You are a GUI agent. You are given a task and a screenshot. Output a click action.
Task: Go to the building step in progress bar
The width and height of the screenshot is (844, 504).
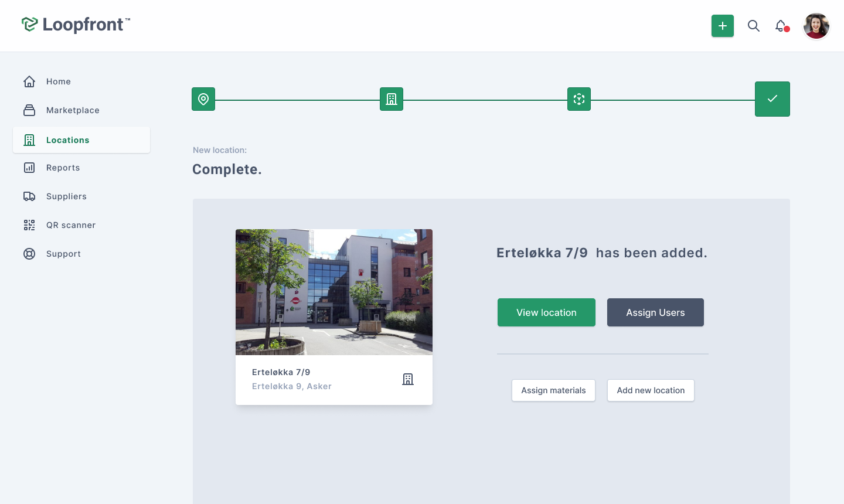392,99
